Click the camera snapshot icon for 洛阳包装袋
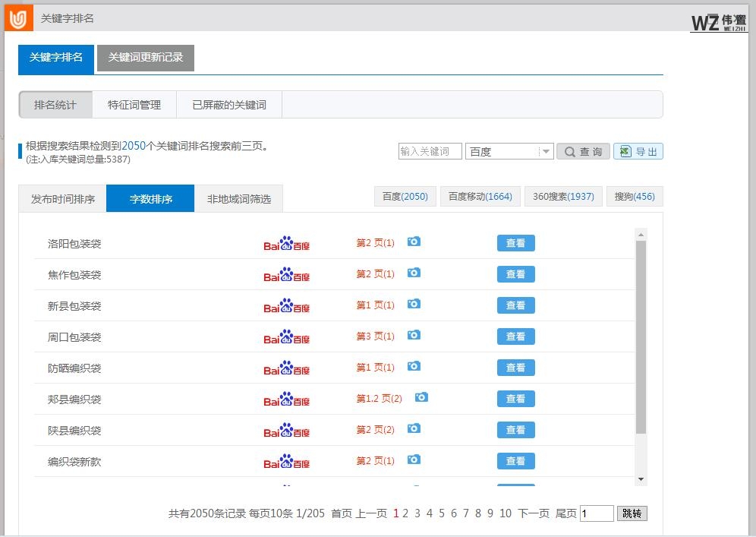756x537 pixels. coord(414,242)
